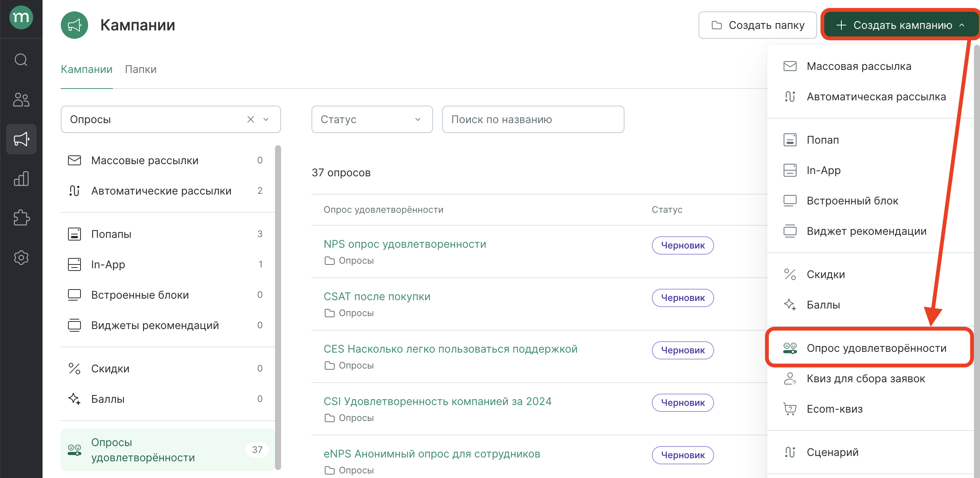Click the cart icon for Ecom-квиз in the menu
The image size is (980, 478).
(x=790, y=409)
